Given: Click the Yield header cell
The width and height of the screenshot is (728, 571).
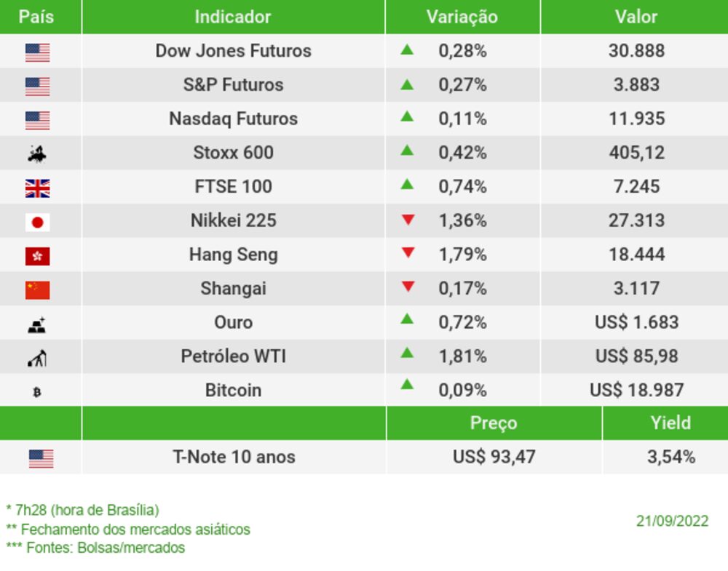Looking at the screenshot, I should tap(670, 423).
